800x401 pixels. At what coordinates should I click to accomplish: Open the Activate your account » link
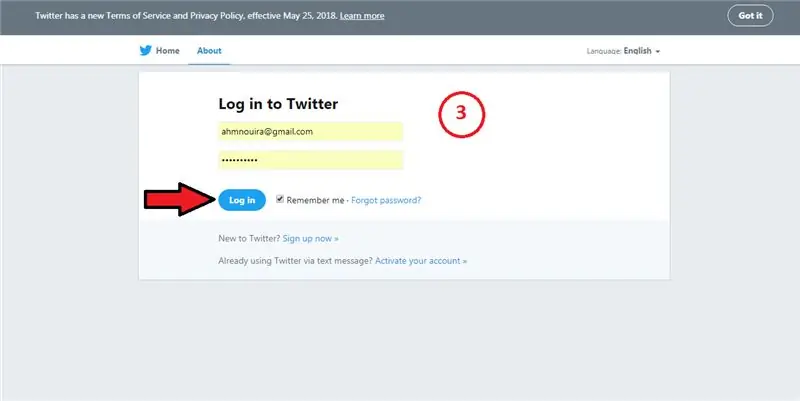(x=421, y=261)
